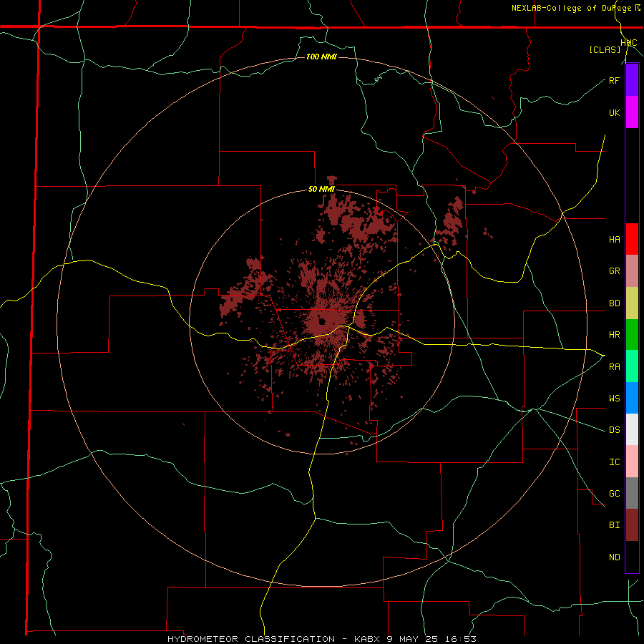Click the 16:53 timestamp
Viewport: 644px width, 644px height.
tap(462, 639)
